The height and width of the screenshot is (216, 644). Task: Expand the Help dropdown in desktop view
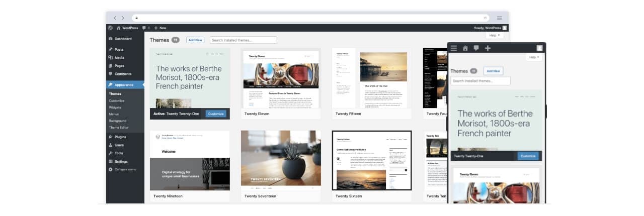(495, 35)
